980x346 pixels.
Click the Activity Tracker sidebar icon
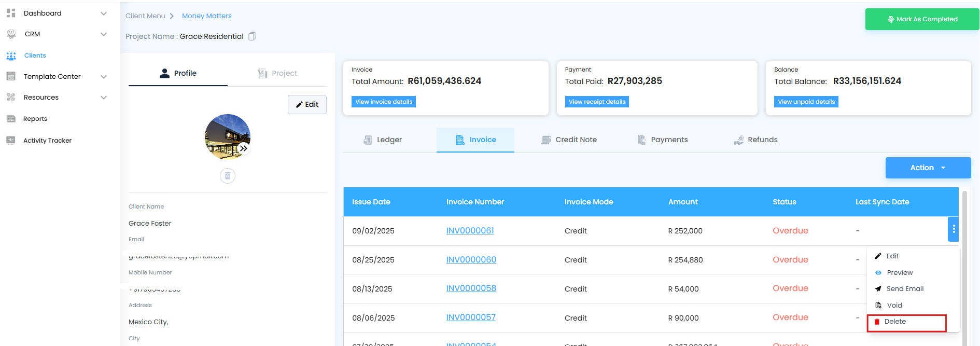pos(11,140)
